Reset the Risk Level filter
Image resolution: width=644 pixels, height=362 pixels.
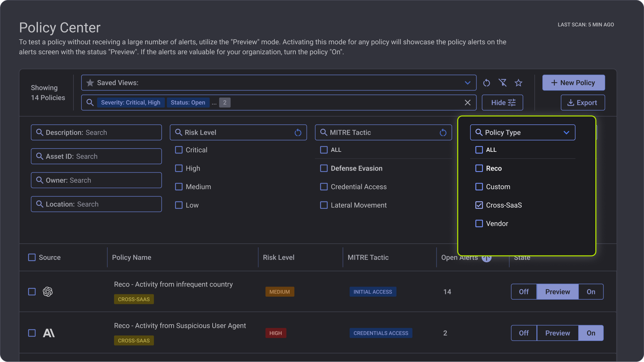coord(298,133)
